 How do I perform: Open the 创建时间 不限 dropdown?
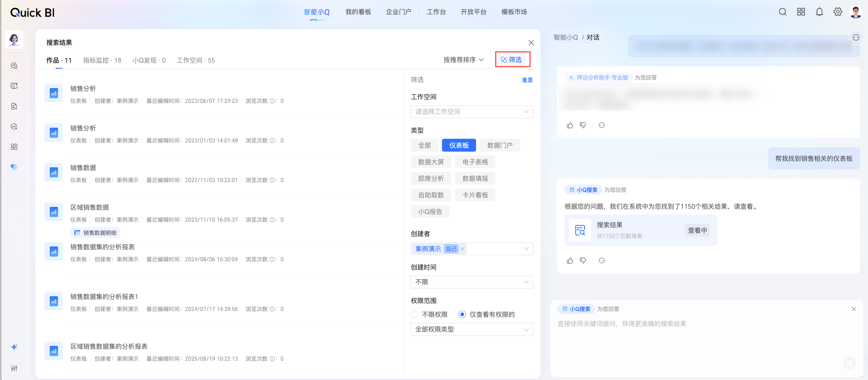pyautogui.click(x=471, y=282)
